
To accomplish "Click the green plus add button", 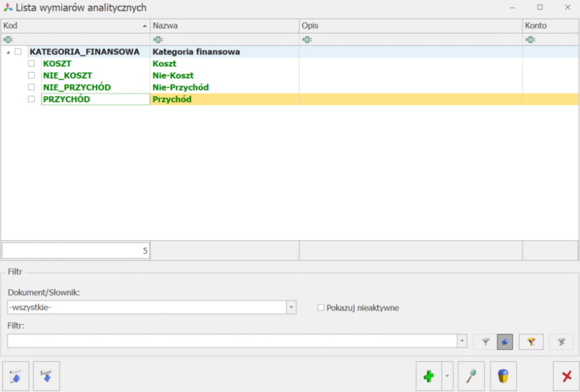I will point(429,376).
